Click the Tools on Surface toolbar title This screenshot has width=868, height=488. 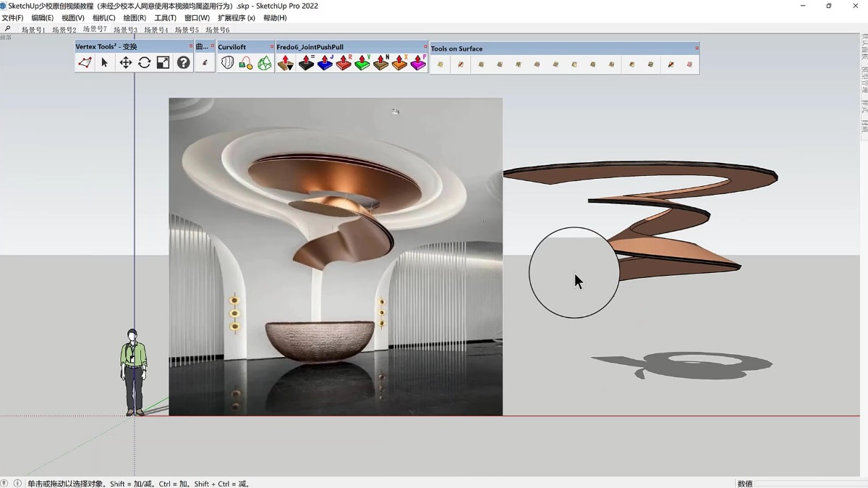coord(456,49)
